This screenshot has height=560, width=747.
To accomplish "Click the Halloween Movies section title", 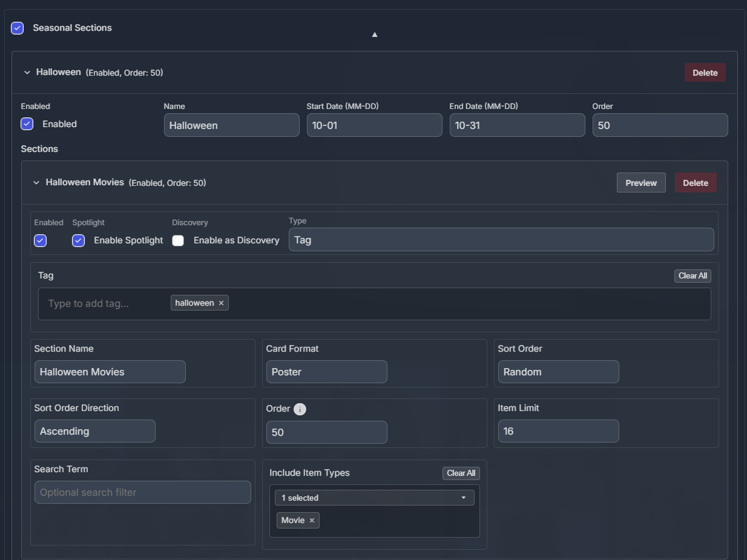I will pos(85,182).
